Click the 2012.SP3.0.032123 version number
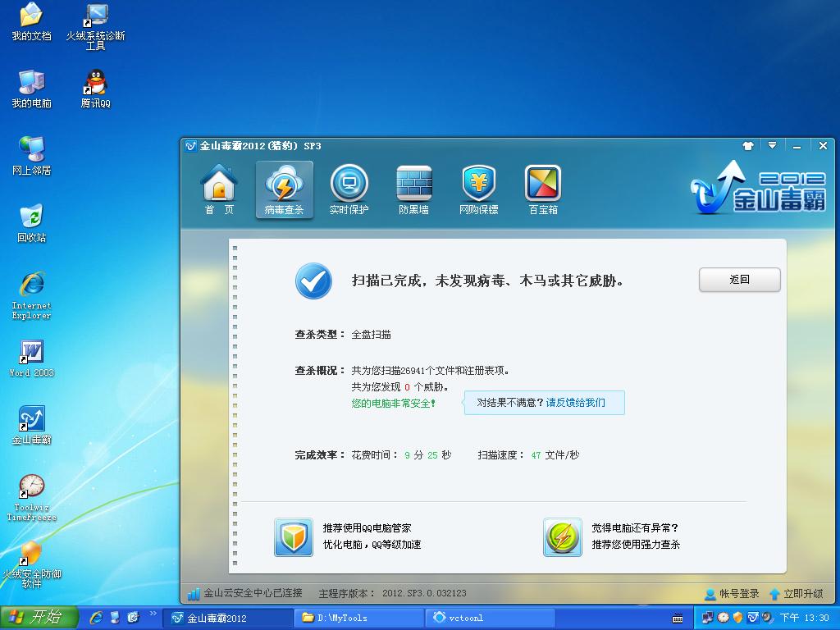Viewport: 840px width, 630px height. click(424, 593)
